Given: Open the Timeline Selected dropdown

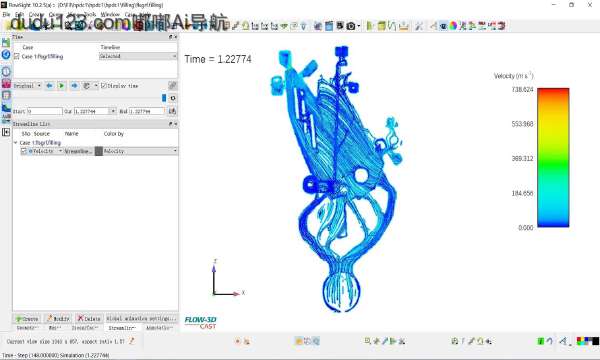Looking at the screenshot, I should point(138,56).
